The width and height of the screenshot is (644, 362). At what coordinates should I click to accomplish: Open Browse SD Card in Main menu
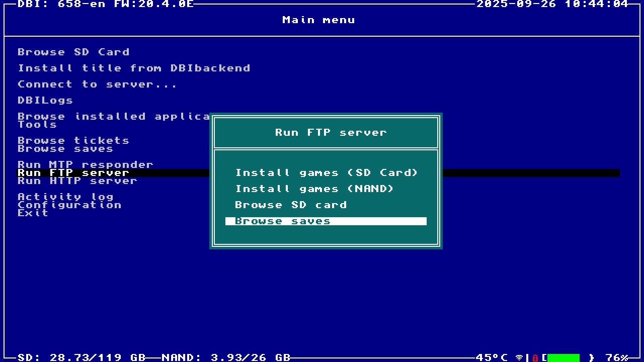(x=73, y=52)
